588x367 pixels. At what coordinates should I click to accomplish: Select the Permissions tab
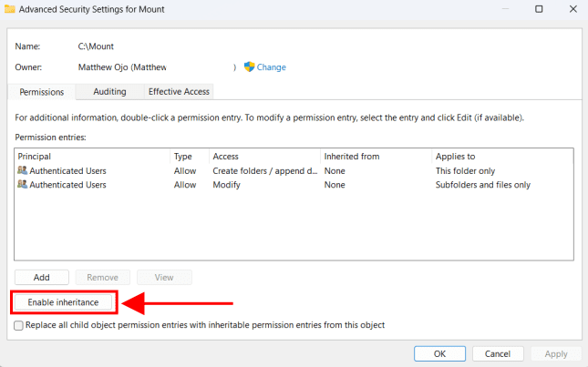[x=42, y=92]
